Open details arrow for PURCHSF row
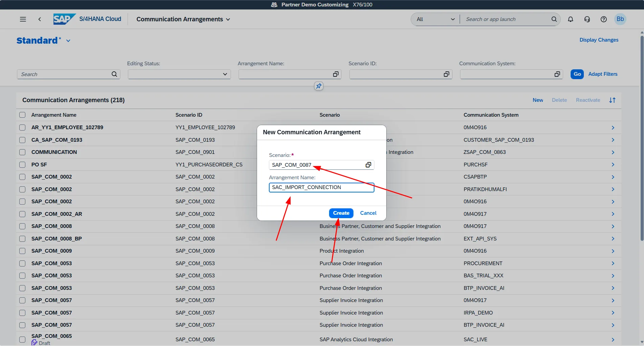Image resolution: width=644 pixels, height=346 pixels. tap(613, 164)
